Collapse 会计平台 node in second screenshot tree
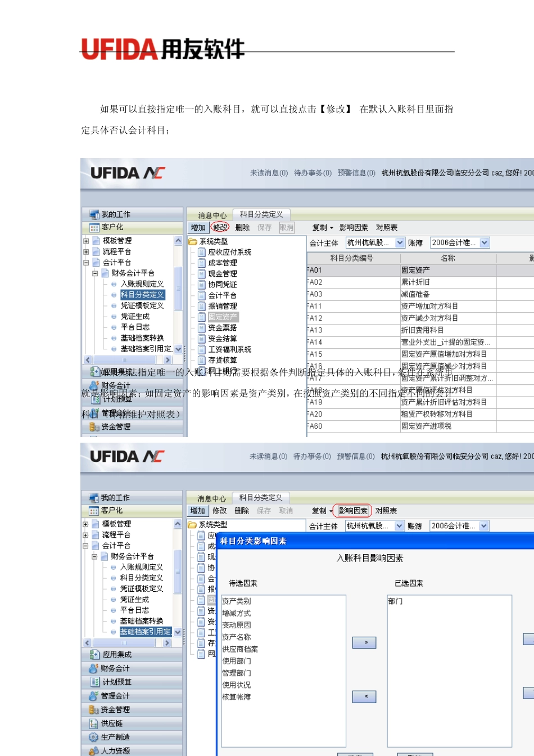 tap(85, 546)
